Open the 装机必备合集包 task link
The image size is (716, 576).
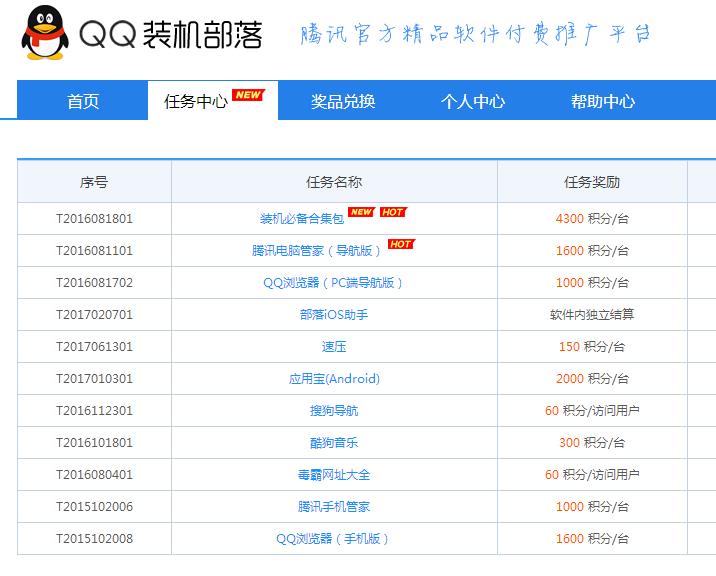(x=302, y=219)
